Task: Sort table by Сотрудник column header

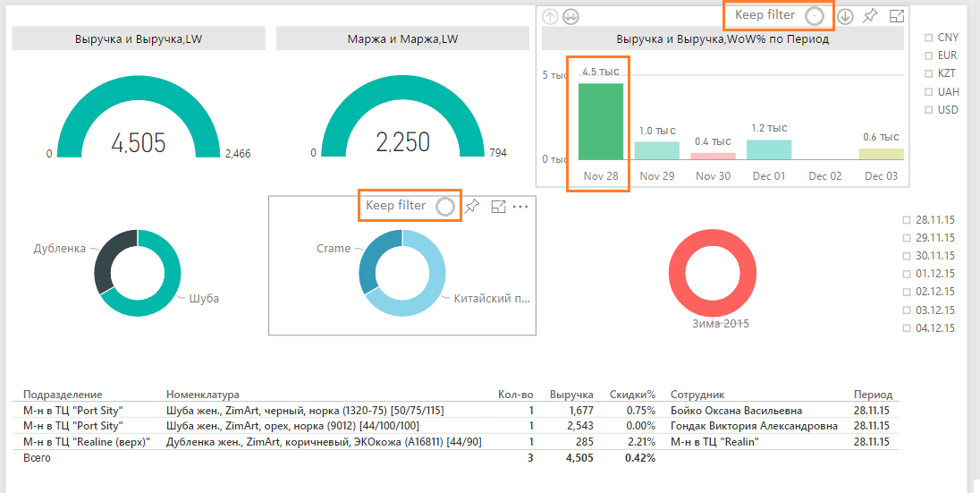Action: [697, 395]
